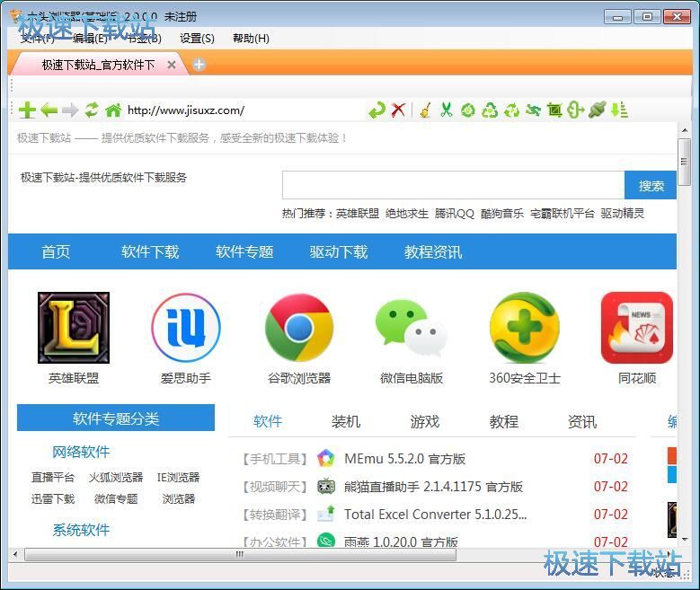Open the 帮助(H) menu
Image resolution: width=700 pixels, height=590 pixels.
251,39
